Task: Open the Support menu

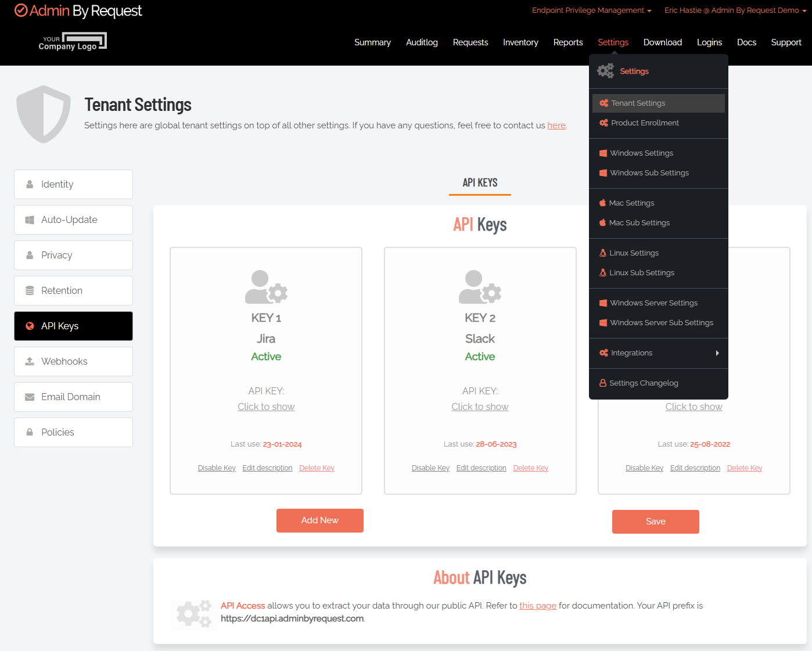Action: point(786,42)
